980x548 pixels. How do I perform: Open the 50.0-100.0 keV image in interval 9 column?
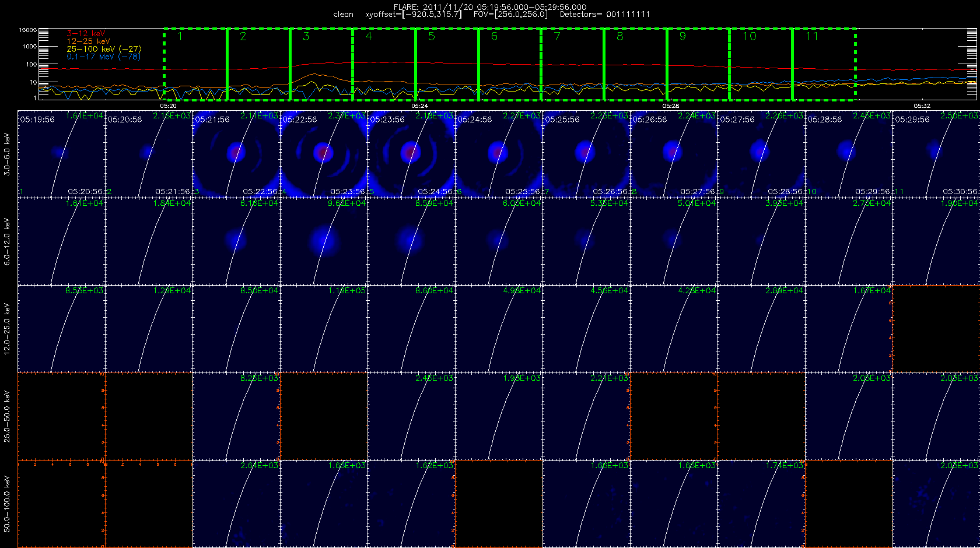761,504
